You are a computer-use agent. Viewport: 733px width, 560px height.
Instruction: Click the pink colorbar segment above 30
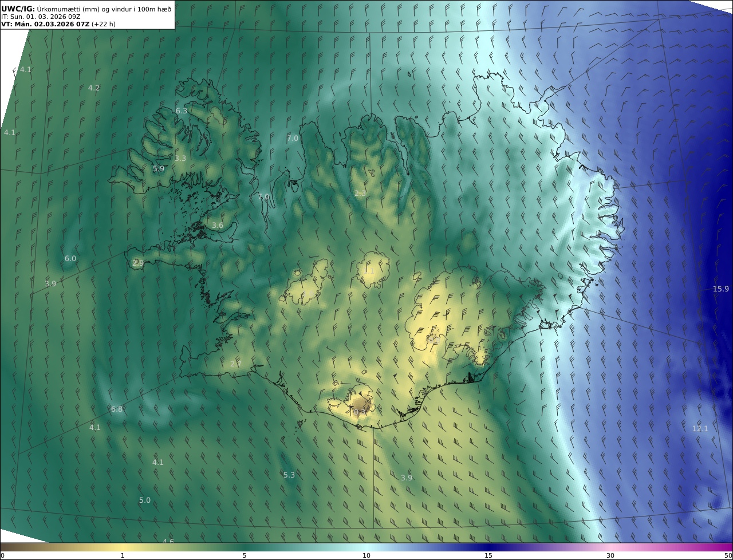[x=610, y=547]
